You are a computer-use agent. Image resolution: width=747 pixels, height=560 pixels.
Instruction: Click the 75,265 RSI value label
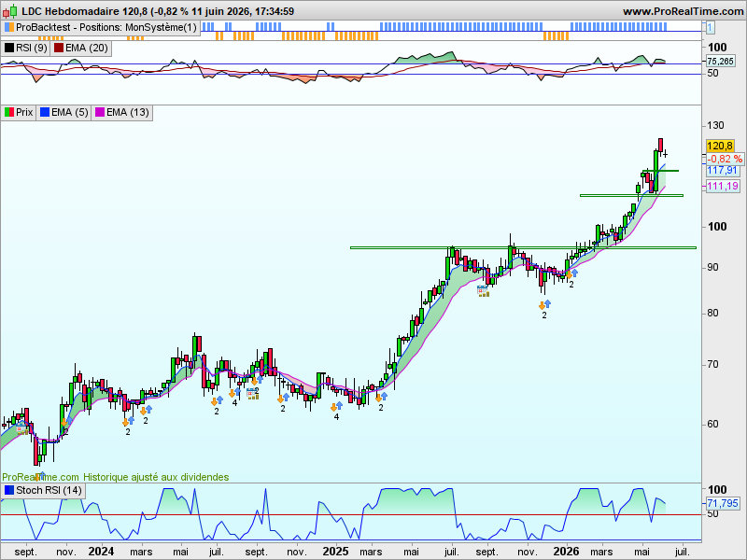720,61
